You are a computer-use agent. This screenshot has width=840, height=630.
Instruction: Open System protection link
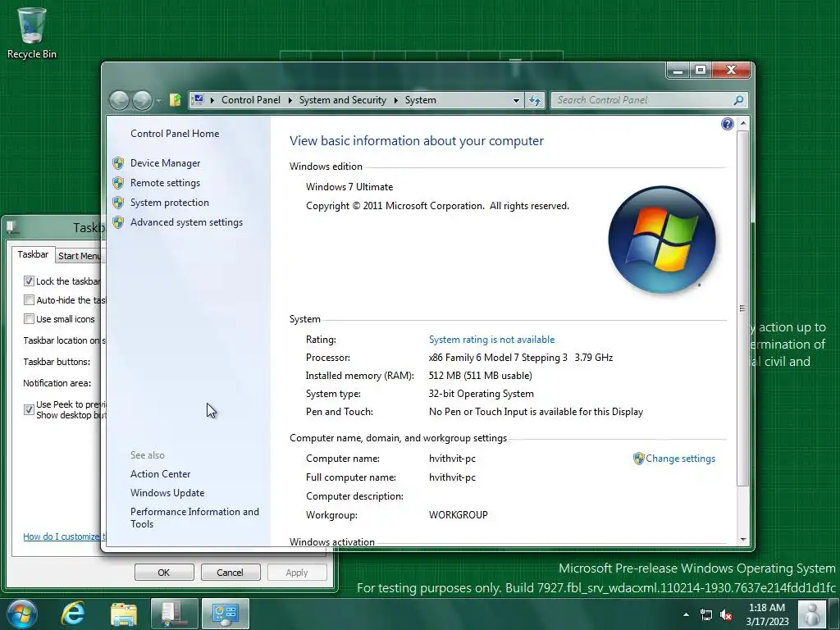click(169, 203)
